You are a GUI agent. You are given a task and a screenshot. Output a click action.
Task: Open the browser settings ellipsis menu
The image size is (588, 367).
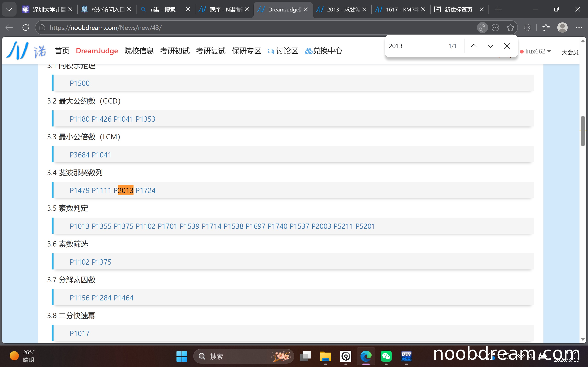(x=579, y=28)
